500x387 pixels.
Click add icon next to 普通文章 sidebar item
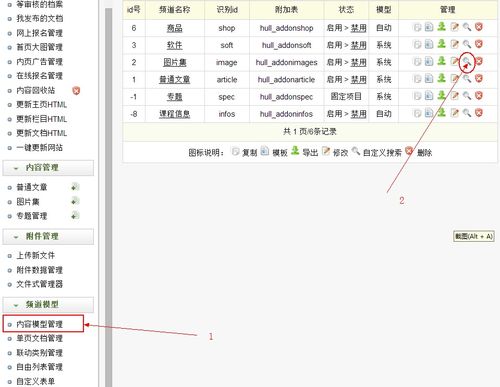click(x=75, y=187)
